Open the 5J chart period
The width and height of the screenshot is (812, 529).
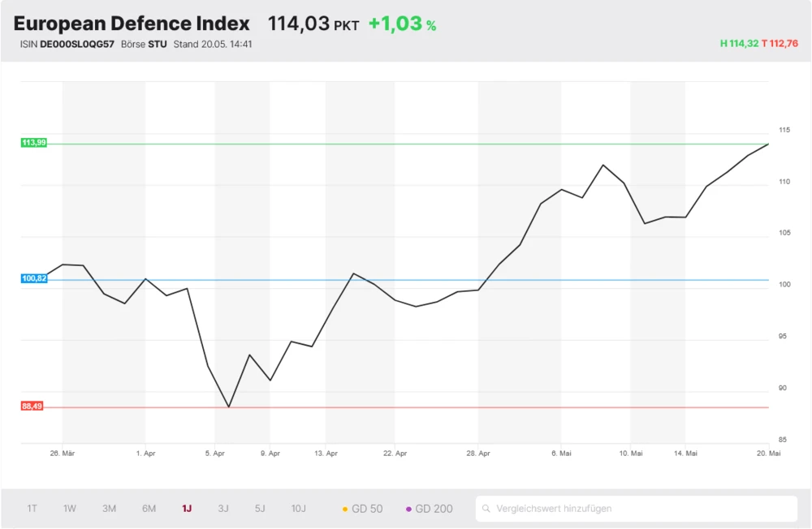259,508
